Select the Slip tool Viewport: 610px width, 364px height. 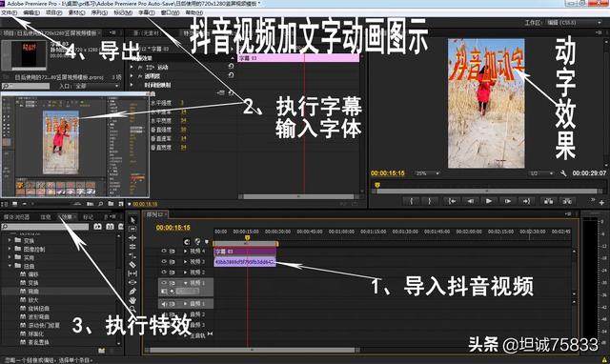[132, 273]
